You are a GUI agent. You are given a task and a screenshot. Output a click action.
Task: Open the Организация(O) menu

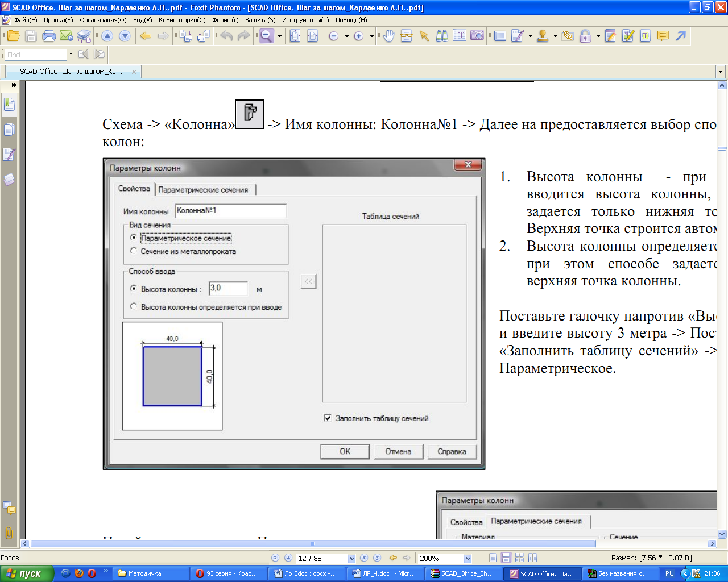pos(103,20)
